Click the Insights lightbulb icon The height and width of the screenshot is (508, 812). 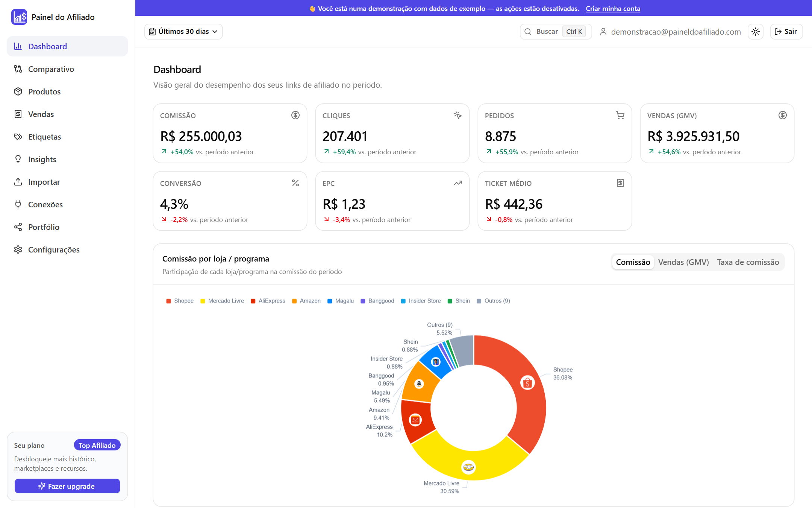18,159
